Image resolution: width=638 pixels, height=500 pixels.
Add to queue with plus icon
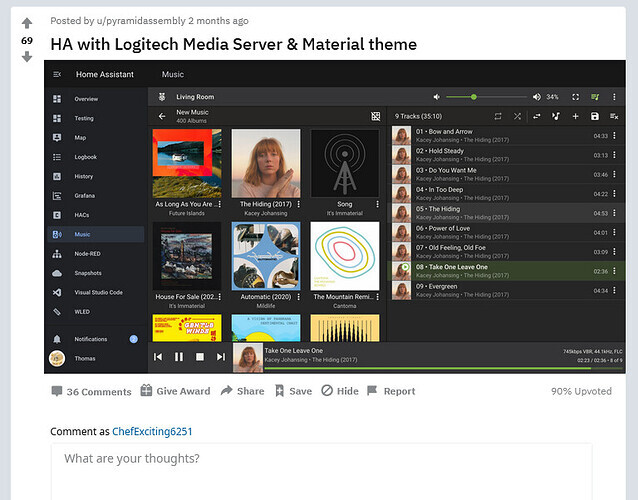[575, 116]
